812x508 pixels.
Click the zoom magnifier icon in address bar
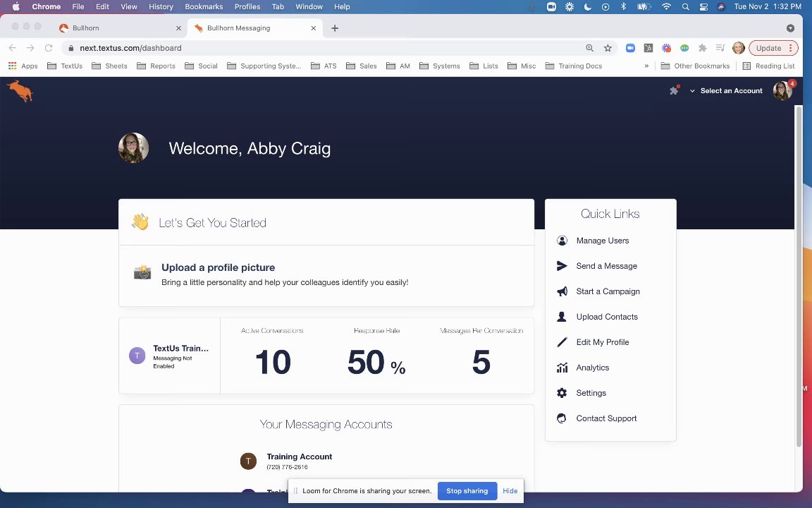click(589, 48)
